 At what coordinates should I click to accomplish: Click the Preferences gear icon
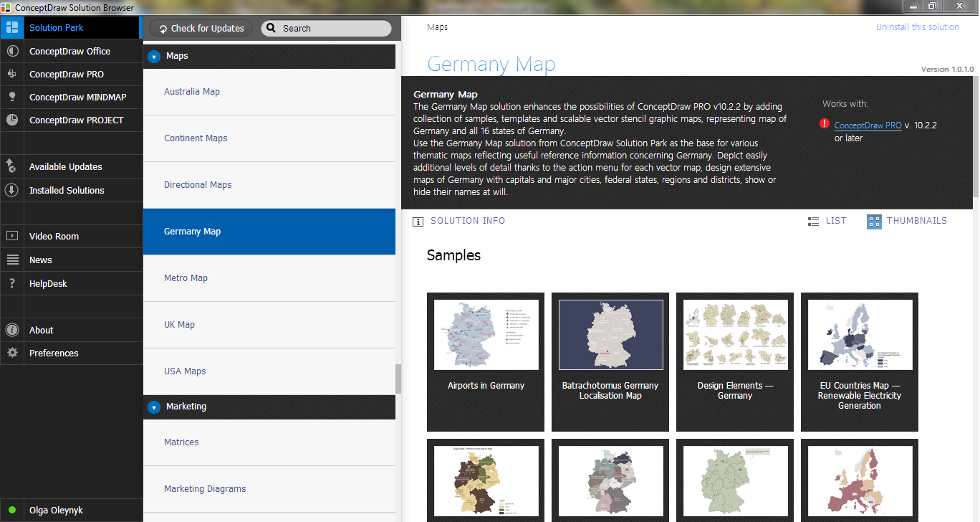tap(11, 353)
